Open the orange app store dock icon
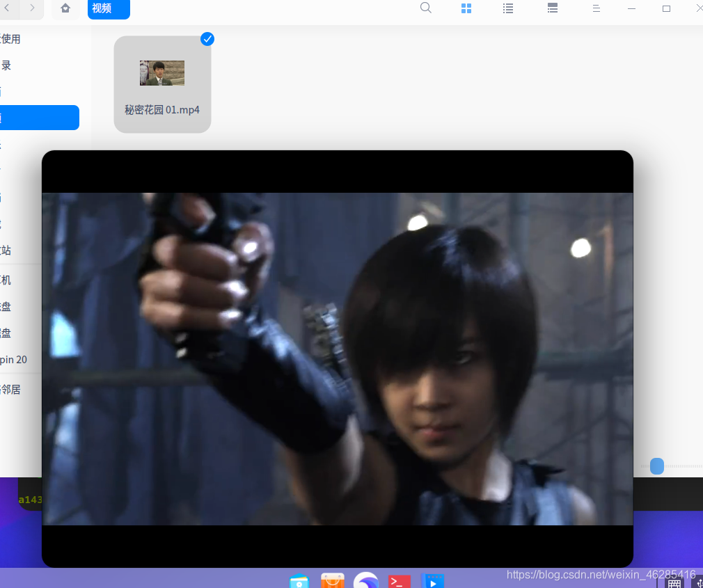 pyautogui.click(x=333, y=580)
